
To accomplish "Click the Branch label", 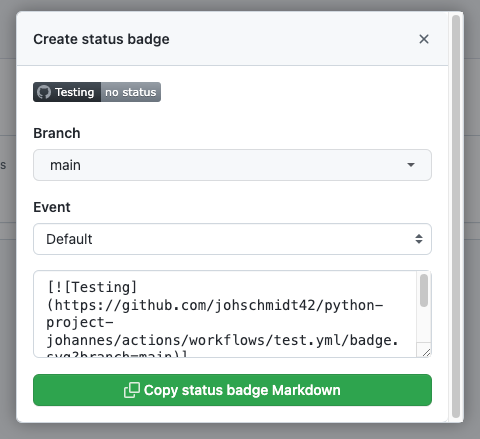I will (57, 133).
